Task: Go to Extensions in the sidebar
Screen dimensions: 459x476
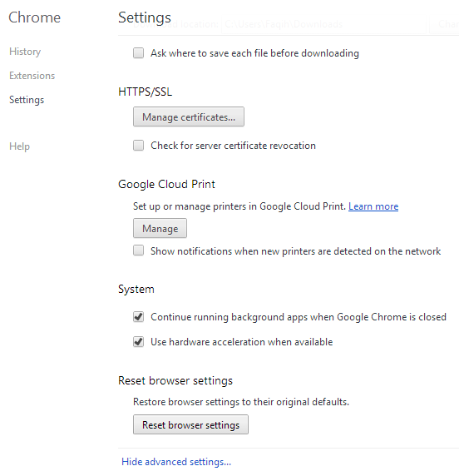Action: [x=32, y=76]
